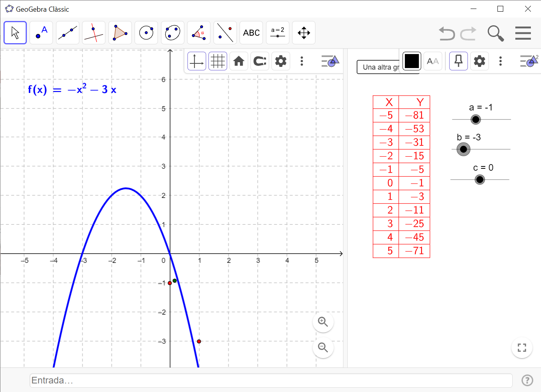Select the Polygon tool
Image resolution: width=541 pixels, height=392 pixels.
click(120, 33)
